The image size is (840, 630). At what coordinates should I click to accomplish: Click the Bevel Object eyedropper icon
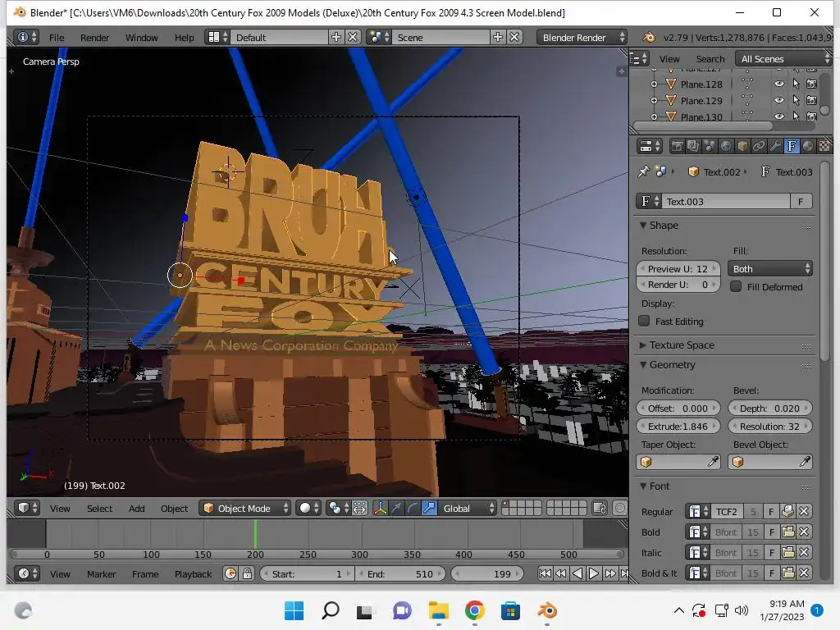pyautogui.click(x=805, y=462)
